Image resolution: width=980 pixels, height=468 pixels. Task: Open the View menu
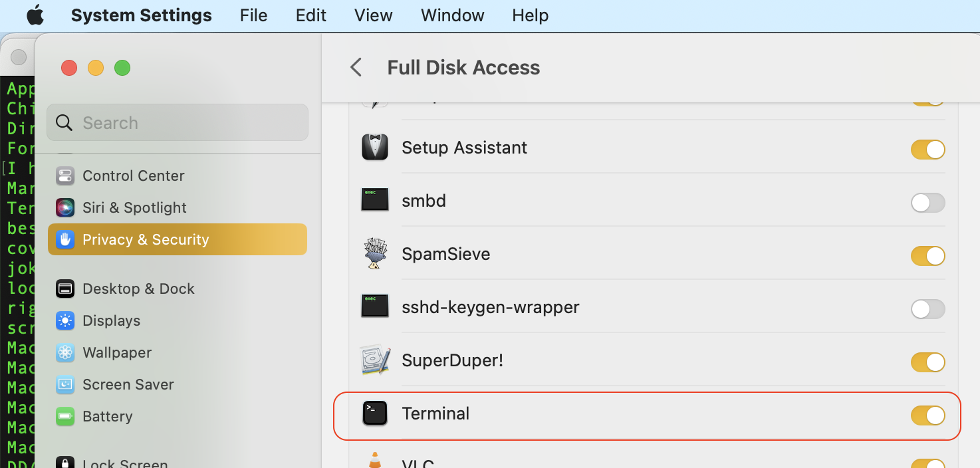click(x=373, y=15)
